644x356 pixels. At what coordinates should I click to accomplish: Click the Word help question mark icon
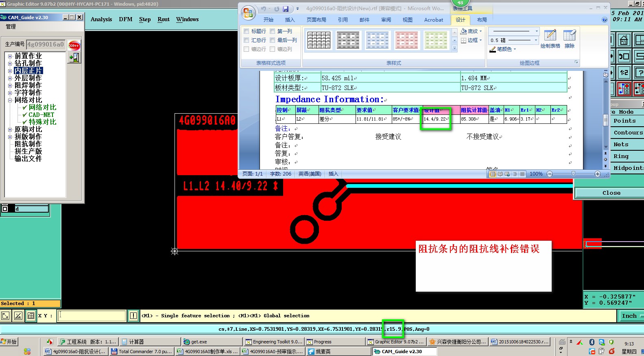click(605, 20)
